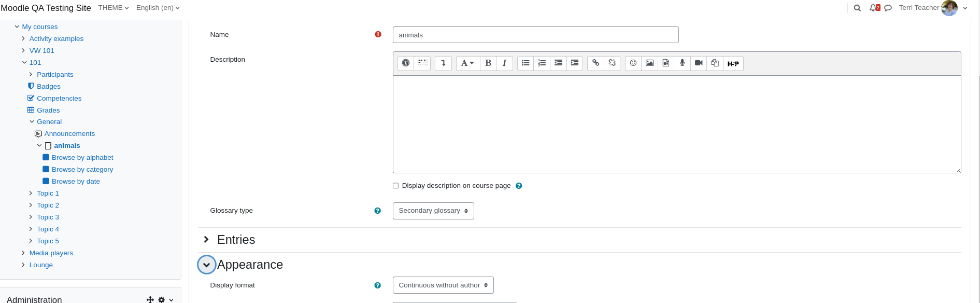Insert an image using the image icon
This screenshot has height=303, width=980.
[649, 63]
